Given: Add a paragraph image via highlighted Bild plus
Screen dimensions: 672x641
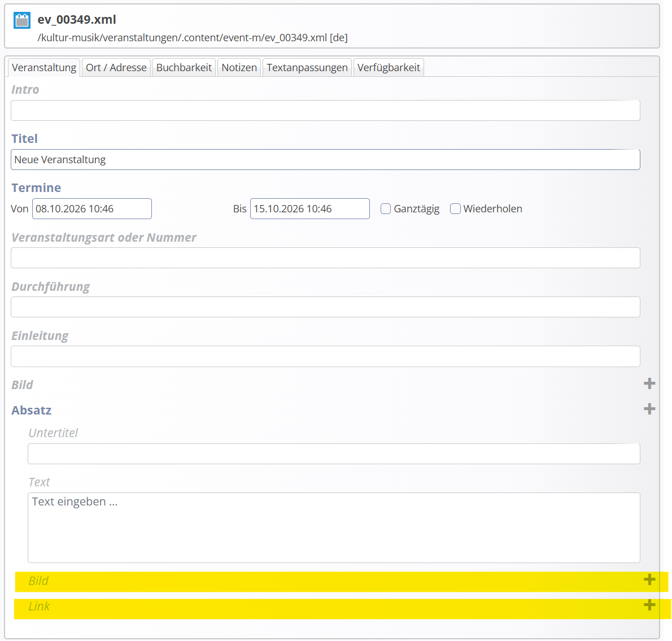Looking at the screenshot, I should 649,580.
